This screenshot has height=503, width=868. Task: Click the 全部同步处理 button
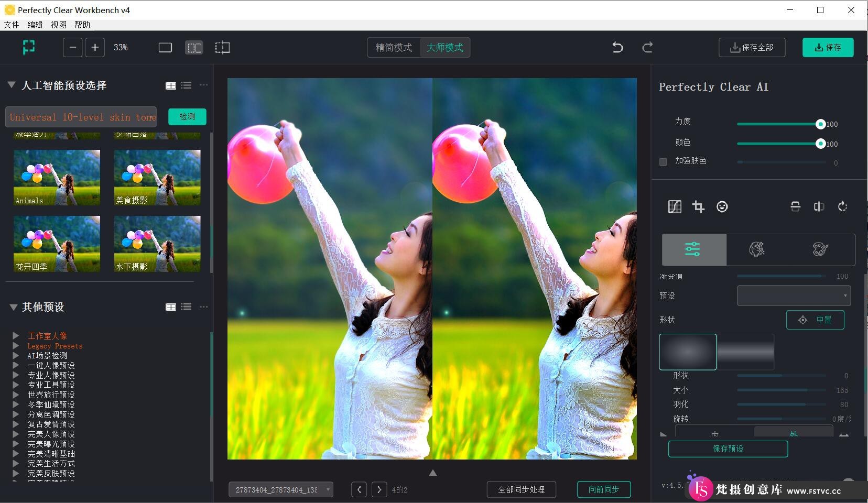[x=522, y=489]
